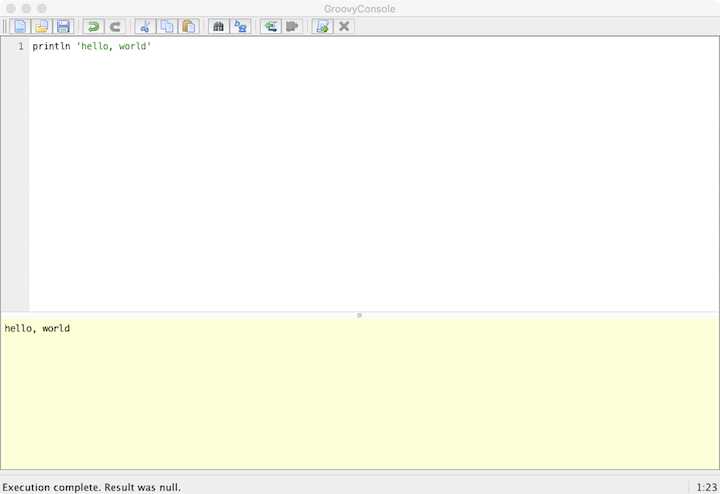Click 'hello, world' output text
Viewport: 720px width, 494px height.
(37, 328)
